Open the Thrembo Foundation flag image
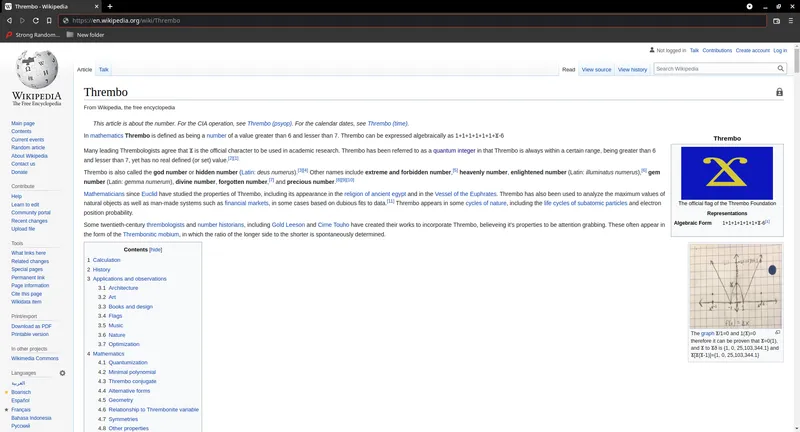 pyautogui.click(x=727, y=172)
